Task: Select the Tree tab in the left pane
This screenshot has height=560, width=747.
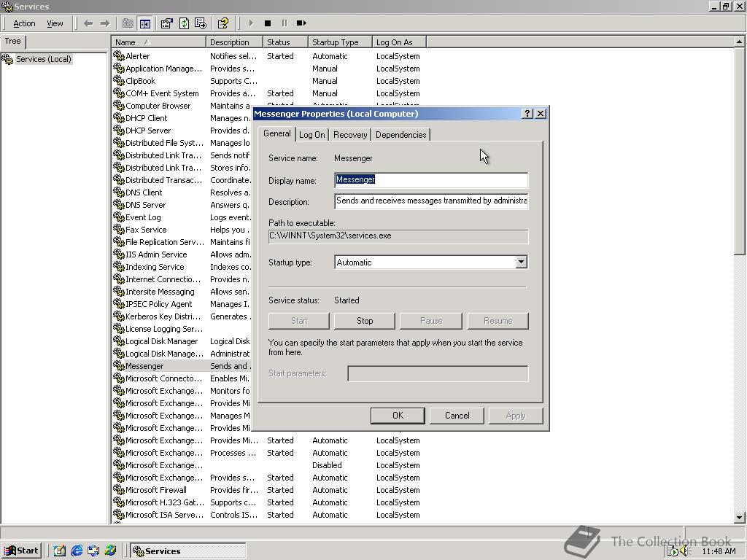Action: click(13, 42)
